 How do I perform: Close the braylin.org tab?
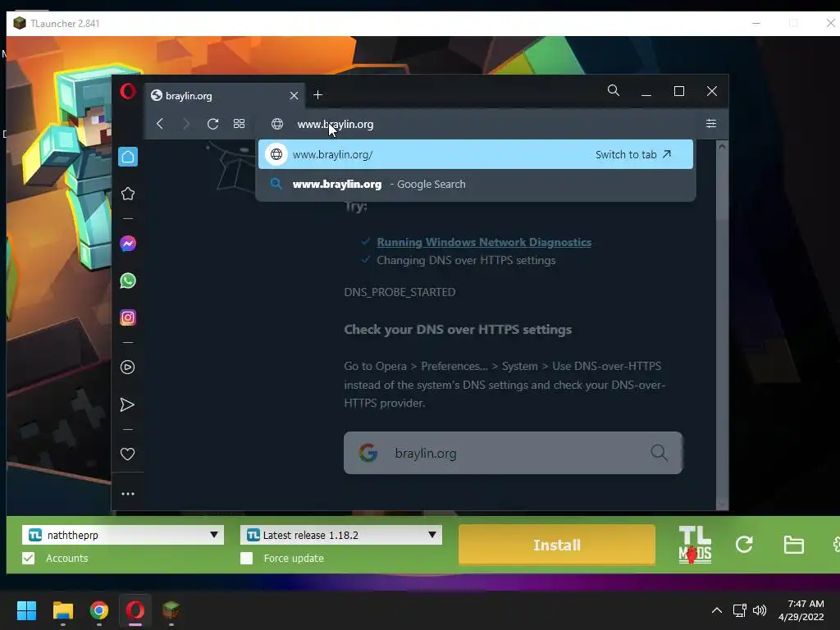294,95
